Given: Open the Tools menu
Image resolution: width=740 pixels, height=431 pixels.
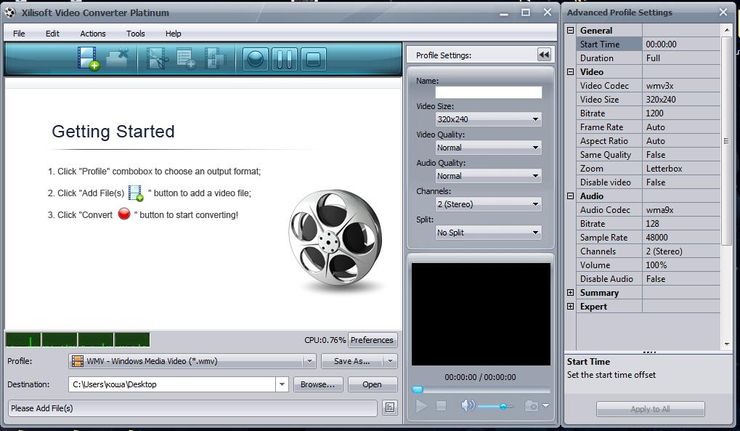Looking at the screenshot, I should point(135,34).
